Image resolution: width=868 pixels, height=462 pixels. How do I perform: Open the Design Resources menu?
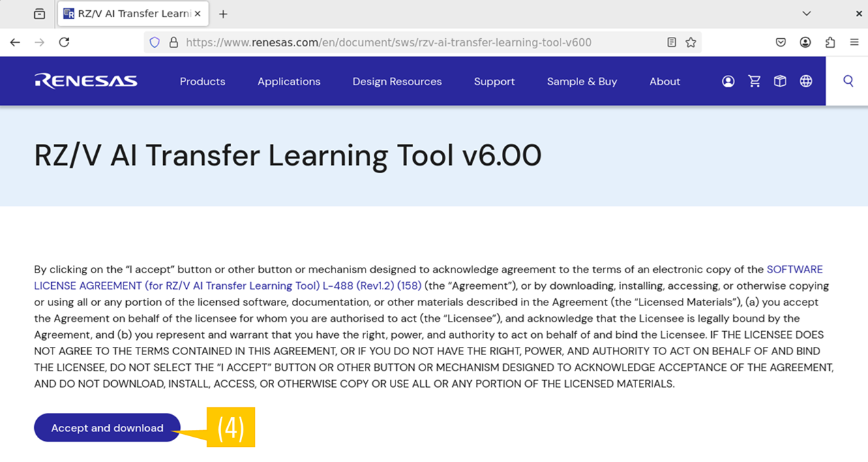[397, 81]
